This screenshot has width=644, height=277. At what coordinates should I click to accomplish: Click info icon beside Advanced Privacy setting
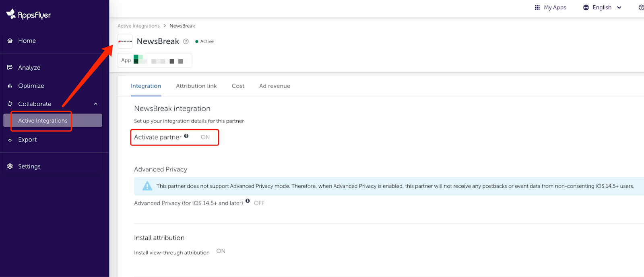click(x=248, y=201)
